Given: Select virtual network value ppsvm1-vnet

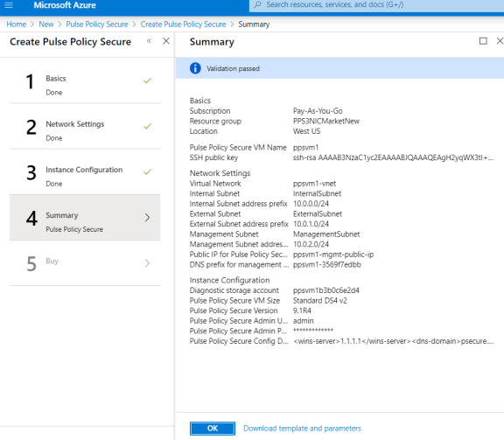Looking at the screenshot, I should pyautogui.click(x=314, y=184).
